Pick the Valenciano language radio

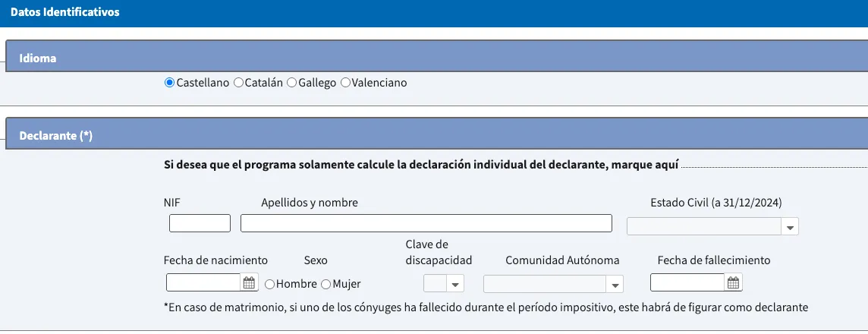pos(346,83)
